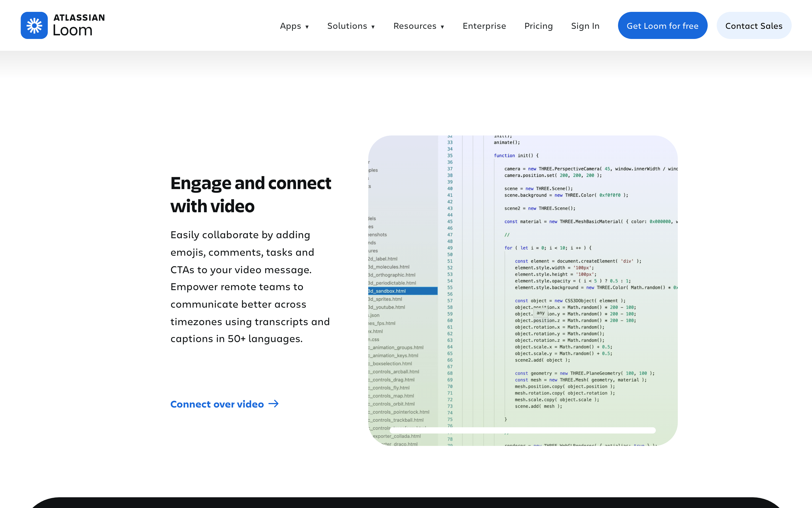Open the Atlassian Loom wordmark home link
Screen dimensions: 812x508
pos(79,25)
